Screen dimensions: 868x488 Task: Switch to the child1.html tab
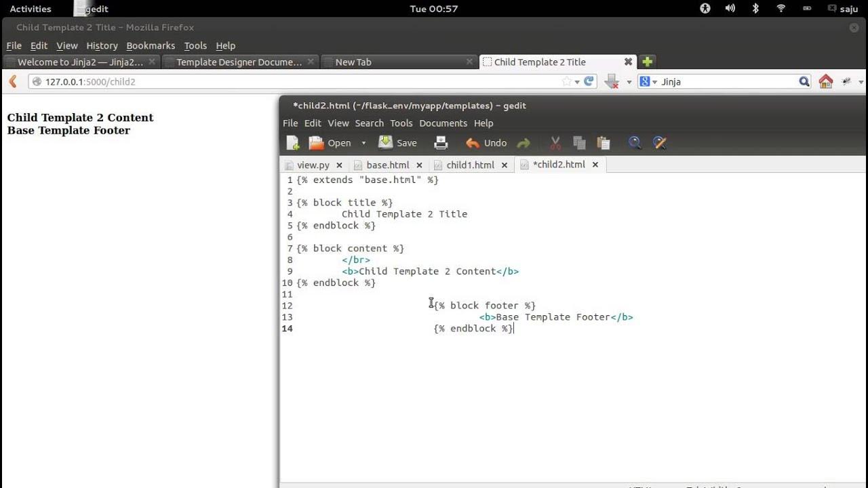pos(471,165)
